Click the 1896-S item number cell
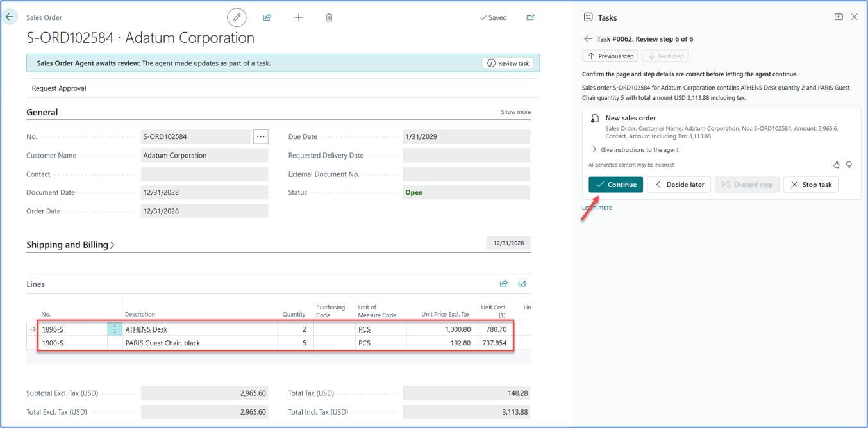The height and width of the screenshot is (428, 868). (72, 329)
